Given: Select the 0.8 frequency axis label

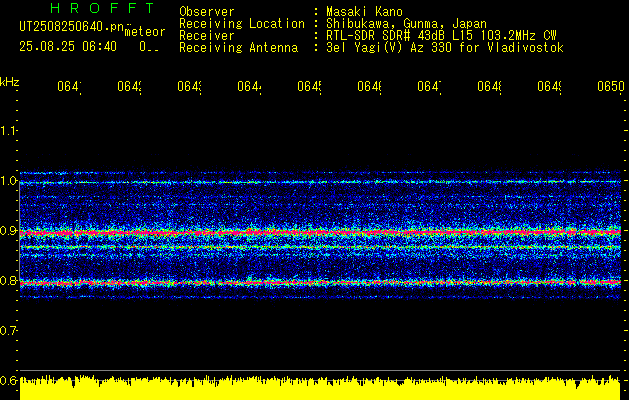Looking at the screenshot, I should [8, 280].
